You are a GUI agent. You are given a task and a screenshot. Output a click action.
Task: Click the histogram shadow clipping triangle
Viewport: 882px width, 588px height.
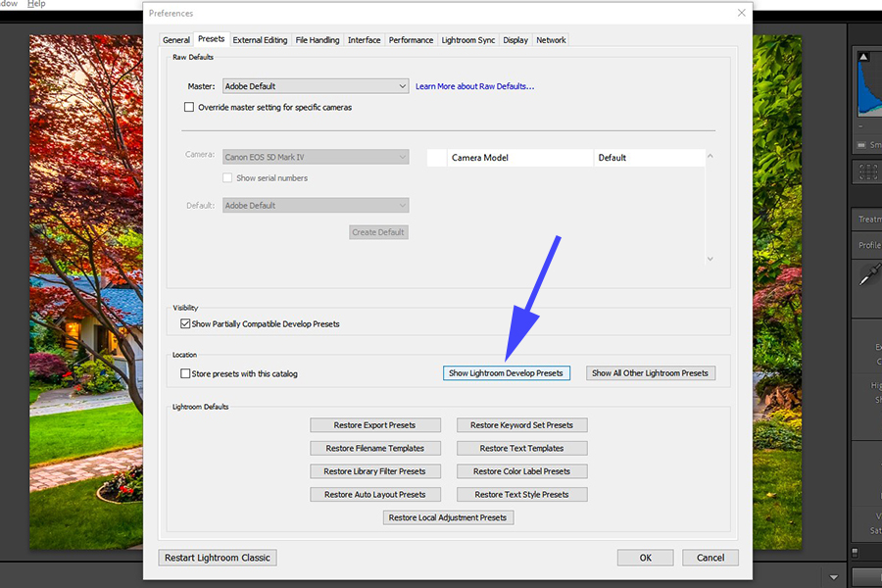point(863,58)
